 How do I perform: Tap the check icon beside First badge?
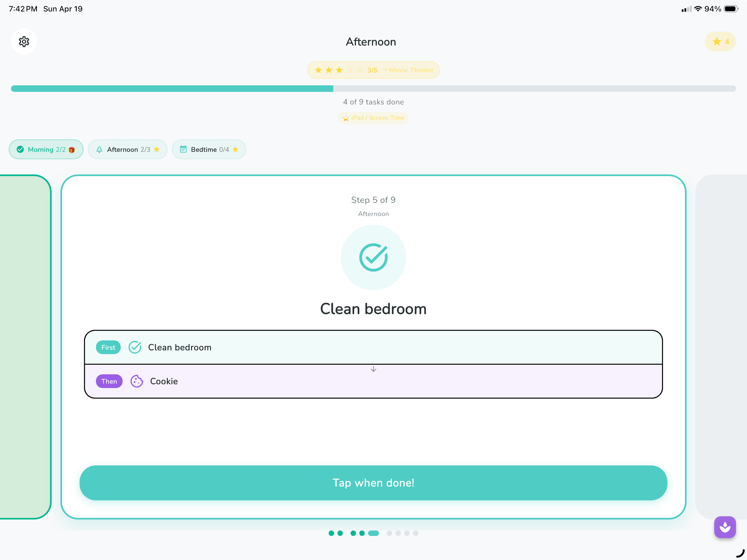[135, 347]
